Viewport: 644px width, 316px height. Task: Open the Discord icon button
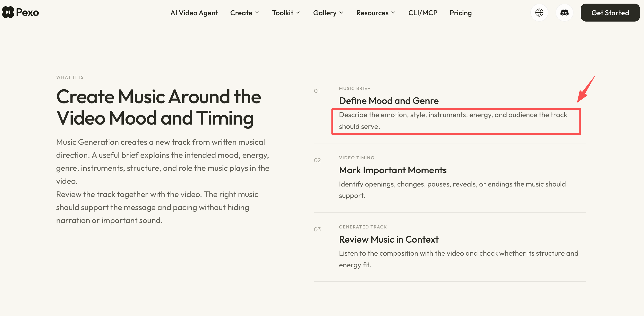tap(564, 13)
